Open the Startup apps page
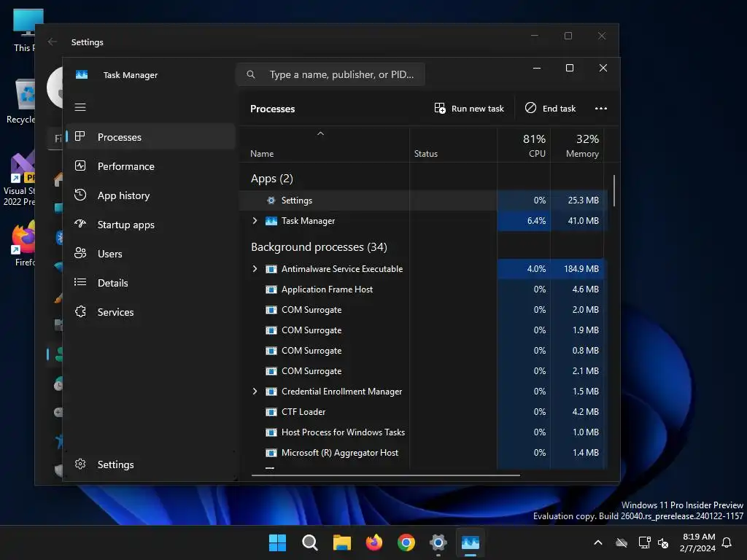Screen dimensions: 747x560 click(x=150, y=225)
